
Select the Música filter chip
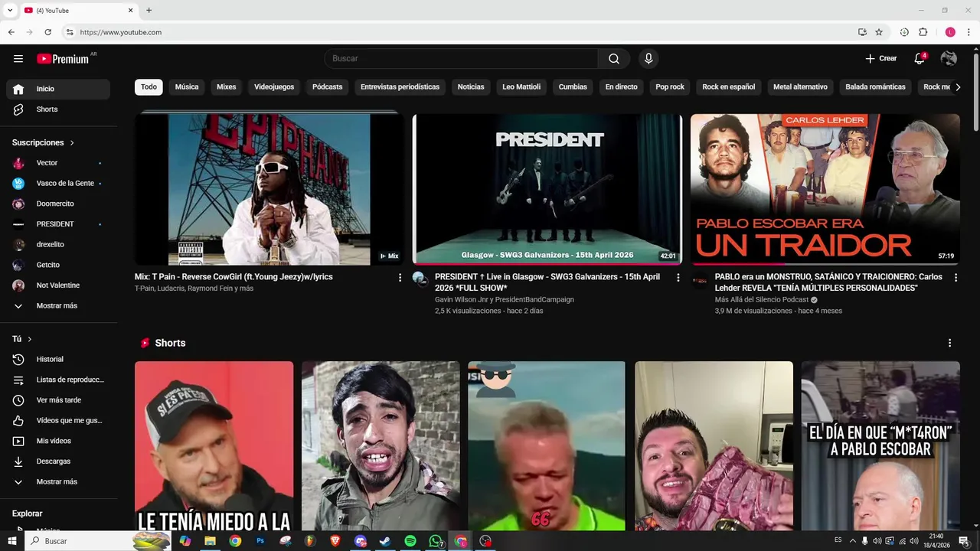click(x=187, y=87)
